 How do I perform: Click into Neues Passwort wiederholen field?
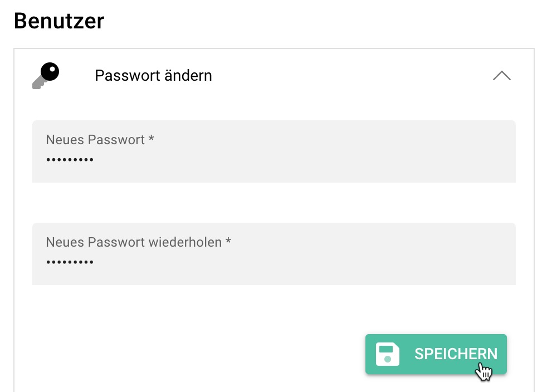(223, 254)
